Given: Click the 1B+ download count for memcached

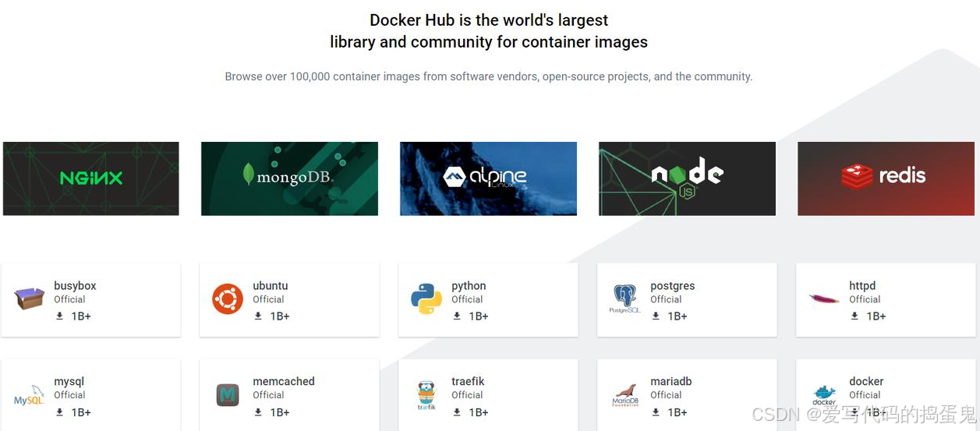Looking at the screenshot, I should click(x=280, y=412).
